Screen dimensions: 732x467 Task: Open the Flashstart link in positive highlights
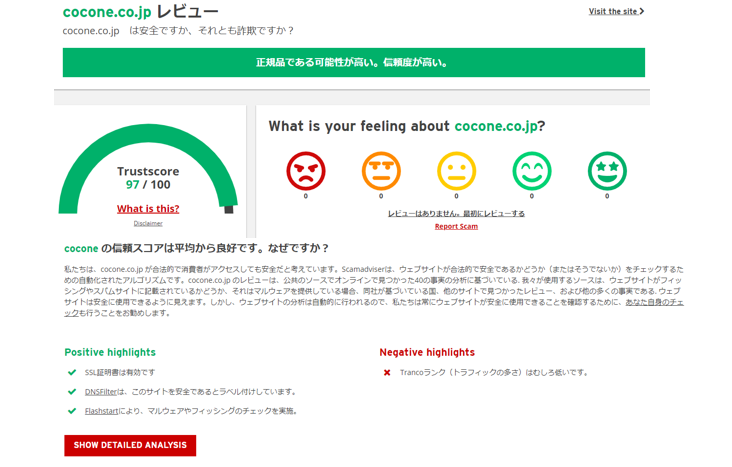[101, 411]
